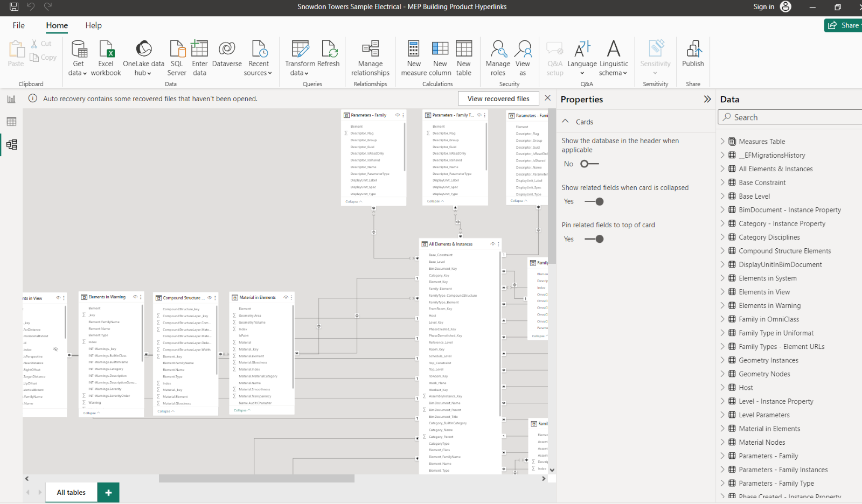Screen dimensions: 862x504
Task: Disable 'Show the database in the header' toggle
Action: [x=589, y=164]
